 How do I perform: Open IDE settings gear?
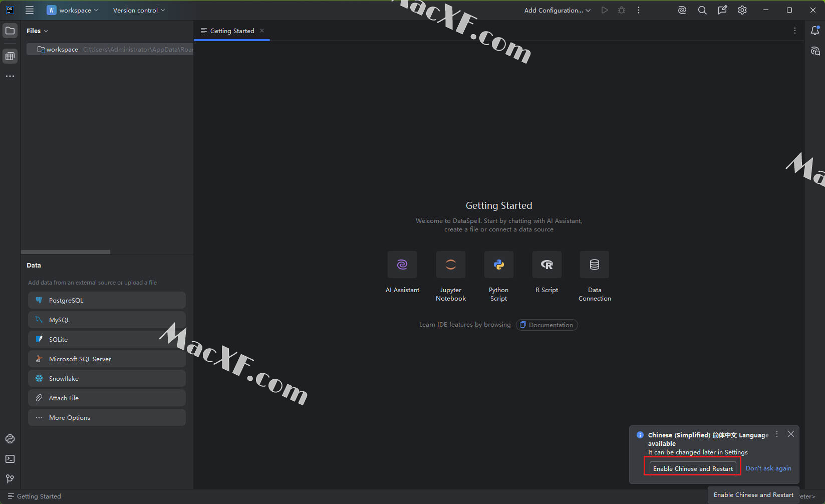tap(742, 10)
